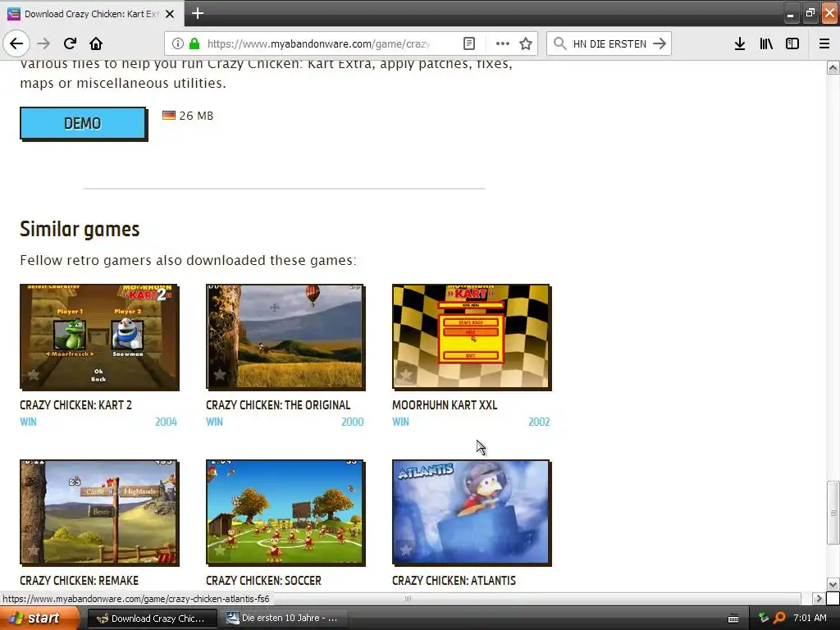Click the search magnifier icon

[559, 43]
